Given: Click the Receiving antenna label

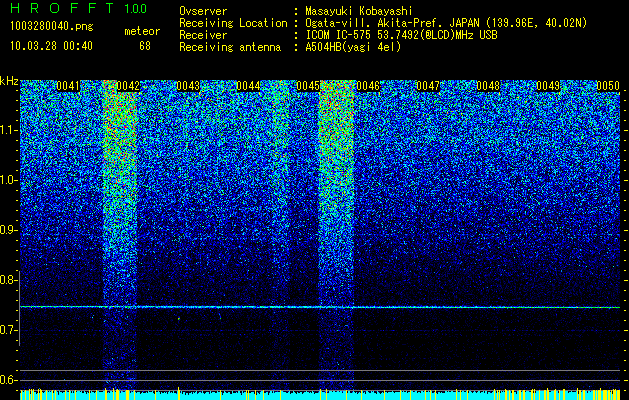Looking at the screenshot, I should pyautogui.click(x=230, y=47).
